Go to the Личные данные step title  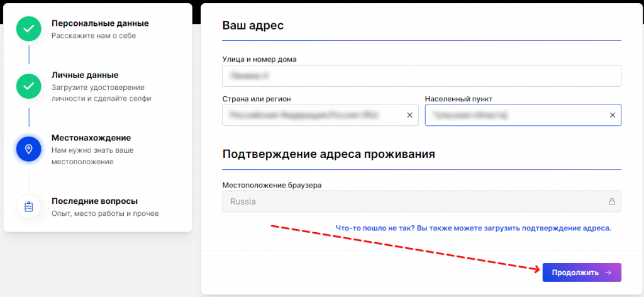click(85, 75)
